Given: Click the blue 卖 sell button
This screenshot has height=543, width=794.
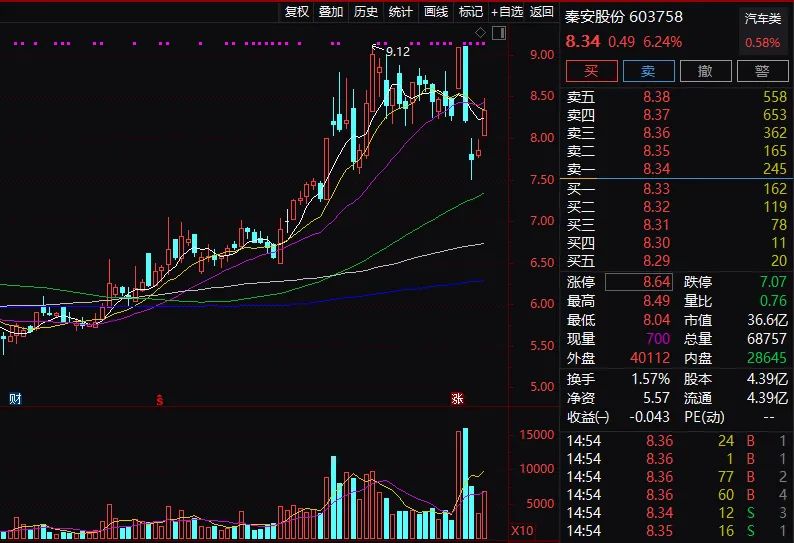Looking at the screenshot, I should pos(648,71).
